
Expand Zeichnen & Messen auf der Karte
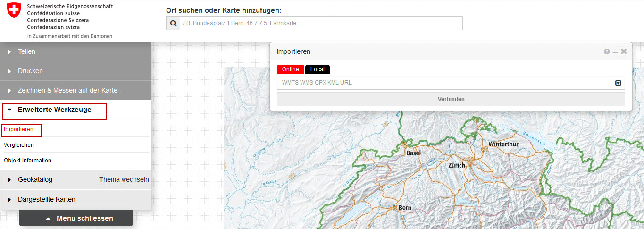point(67,90)
